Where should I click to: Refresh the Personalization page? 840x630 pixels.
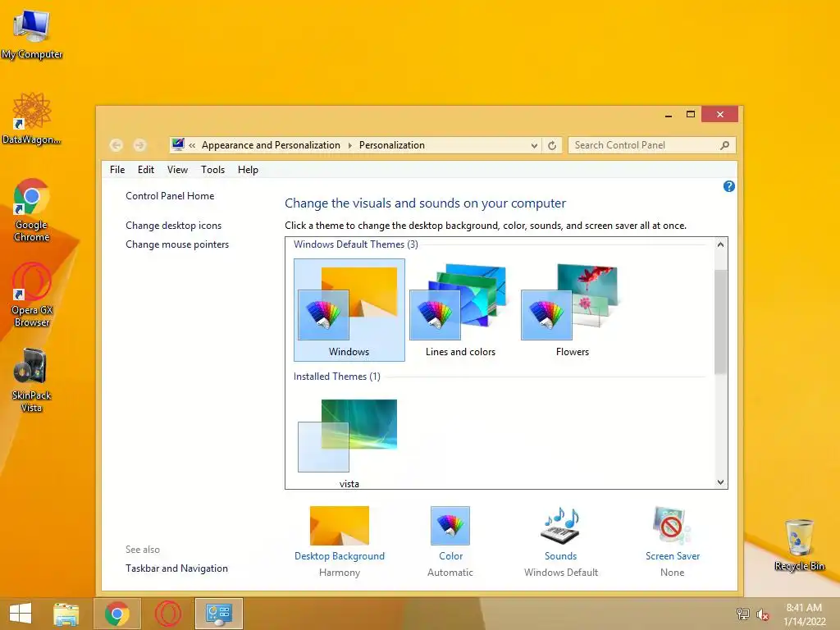[552, 145]
